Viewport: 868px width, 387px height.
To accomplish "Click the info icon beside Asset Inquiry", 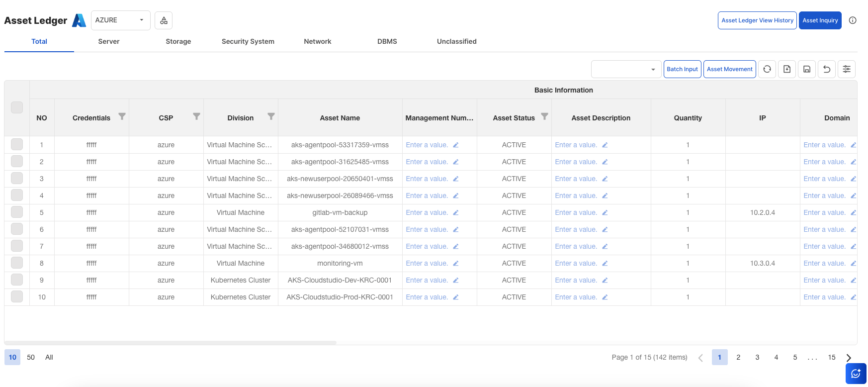I will click(853, 20).
